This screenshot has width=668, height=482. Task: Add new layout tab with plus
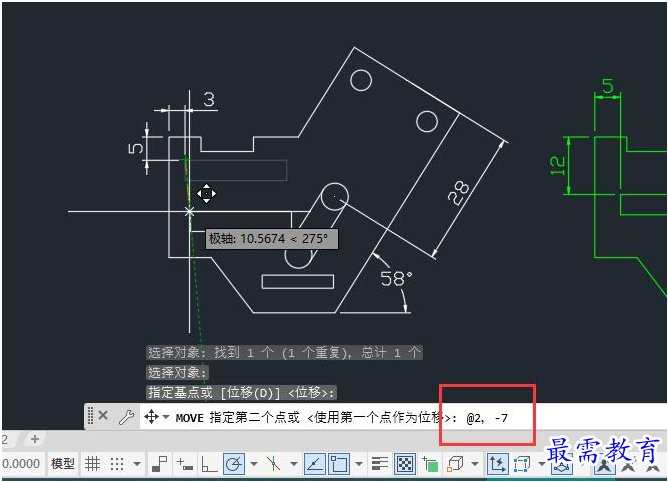(35, 439)
